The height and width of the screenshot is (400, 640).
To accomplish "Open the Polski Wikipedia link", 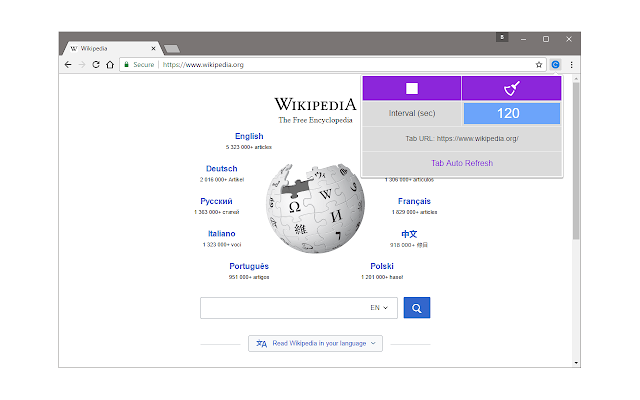I will point(382,266).
